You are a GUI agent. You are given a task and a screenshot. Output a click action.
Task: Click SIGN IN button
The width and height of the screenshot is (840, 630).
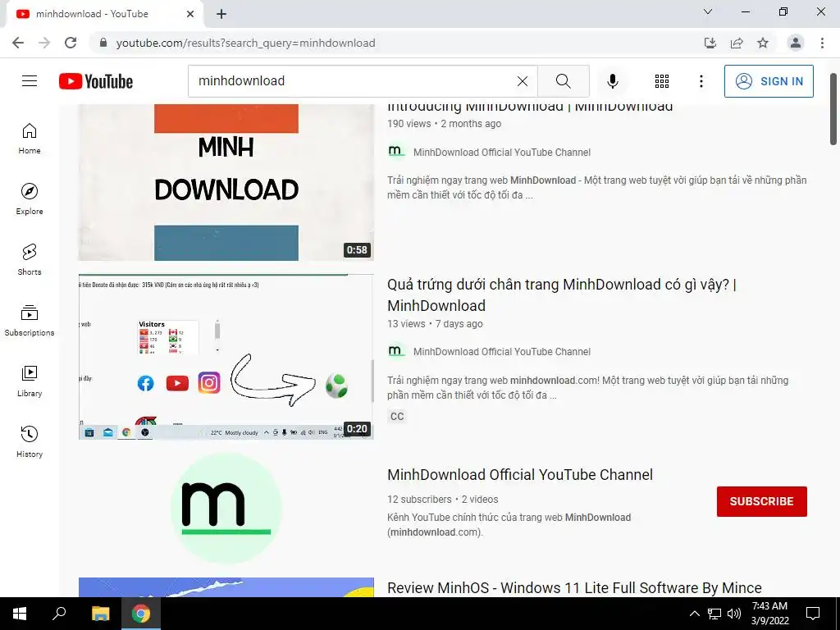click(769, 81)
